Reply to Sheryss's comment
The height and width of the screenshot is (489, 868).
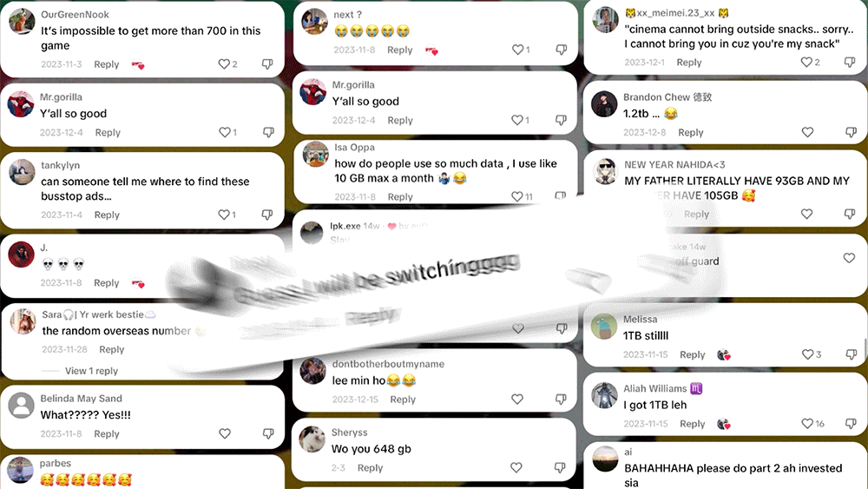click(370, 467)
